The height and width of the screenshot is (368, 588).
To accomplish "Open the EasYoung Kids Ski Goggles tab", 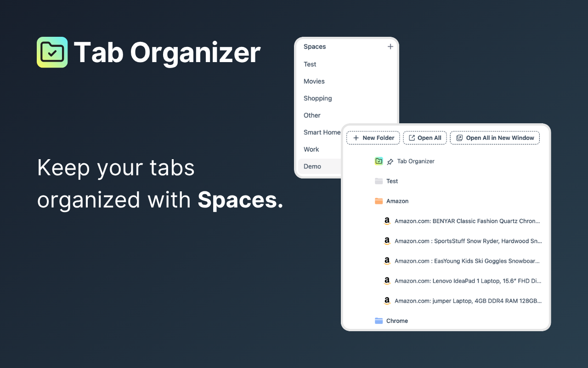I will 467,261.
